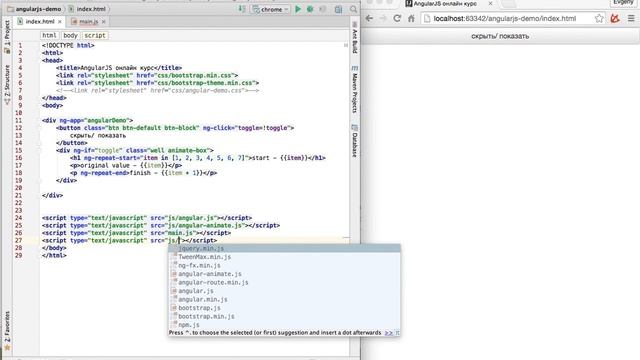Reload the Chrome page
This screenshot has height=360, width=640.
(397, 18)
